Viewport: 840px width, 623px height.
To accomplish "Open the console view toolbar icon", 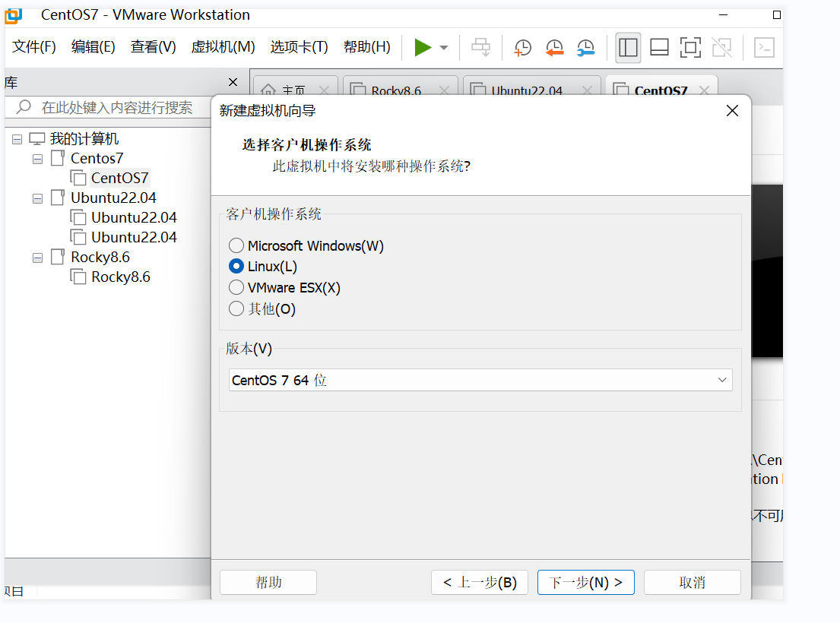I will point(764,48).
